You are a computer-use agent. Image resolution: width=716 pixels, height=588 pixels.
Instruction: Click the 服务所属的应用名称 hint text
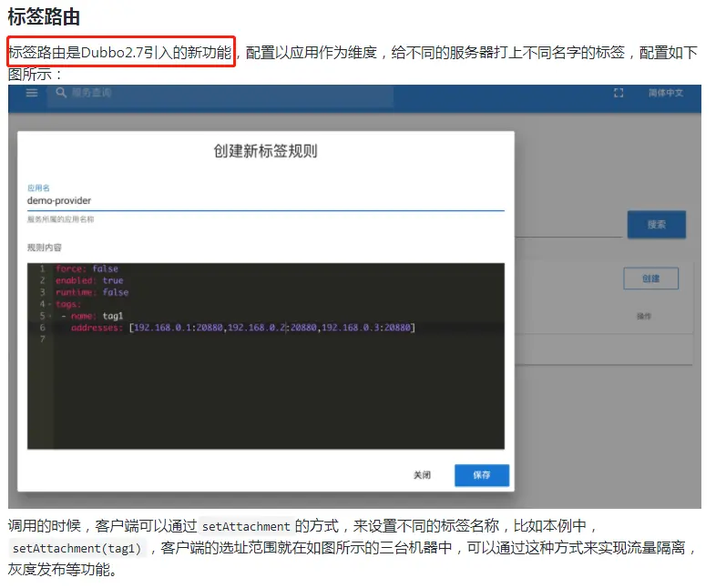point(60,219)
